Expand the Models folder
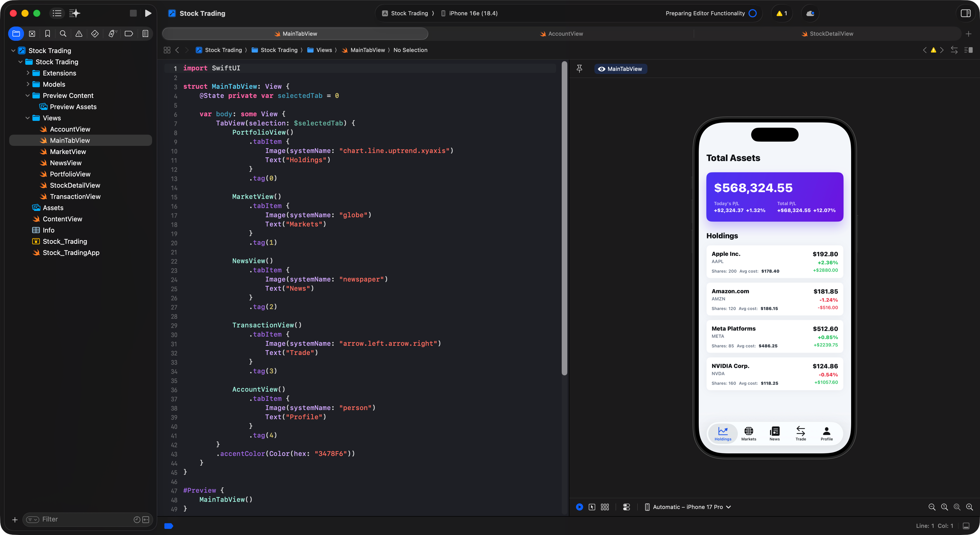 click(28, 84)
